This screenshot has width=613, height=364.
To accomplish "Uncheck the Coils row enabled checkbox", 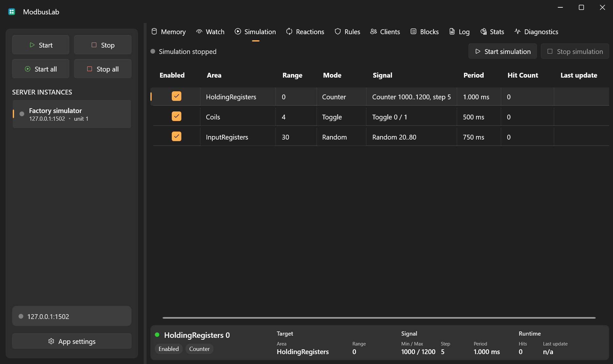I will (177, 116).
